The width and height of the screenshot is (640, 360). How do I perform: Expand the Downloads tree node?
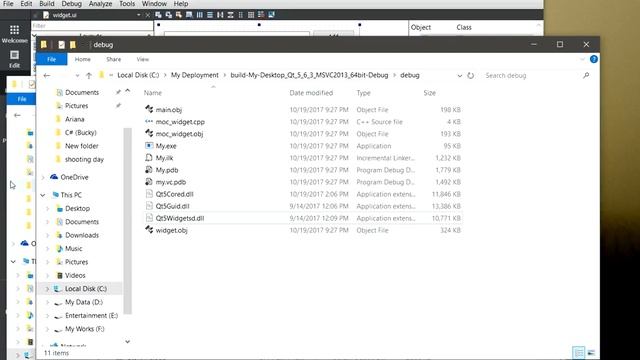(x=48, y=236)
